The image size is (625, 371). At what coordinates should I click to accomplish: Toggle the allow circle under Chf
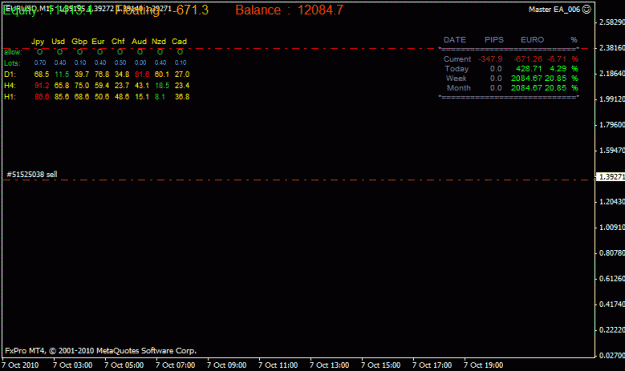pos(120,52)
